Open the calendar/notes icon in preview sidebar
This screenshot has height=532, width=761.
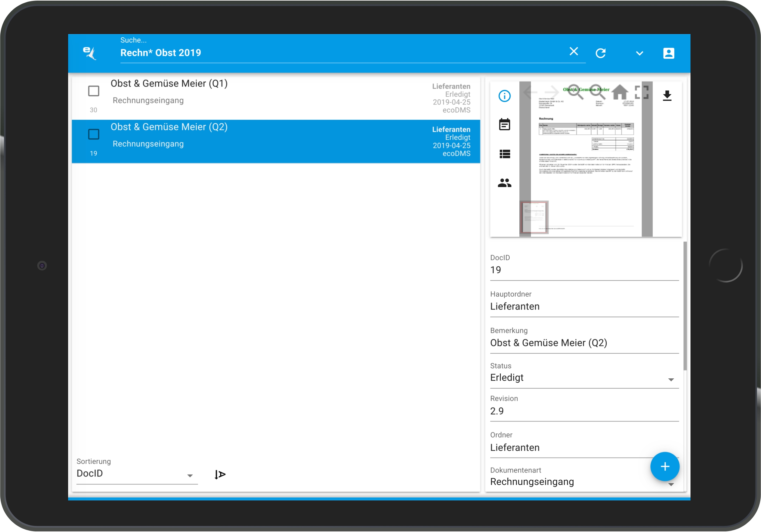pos(504,124)
